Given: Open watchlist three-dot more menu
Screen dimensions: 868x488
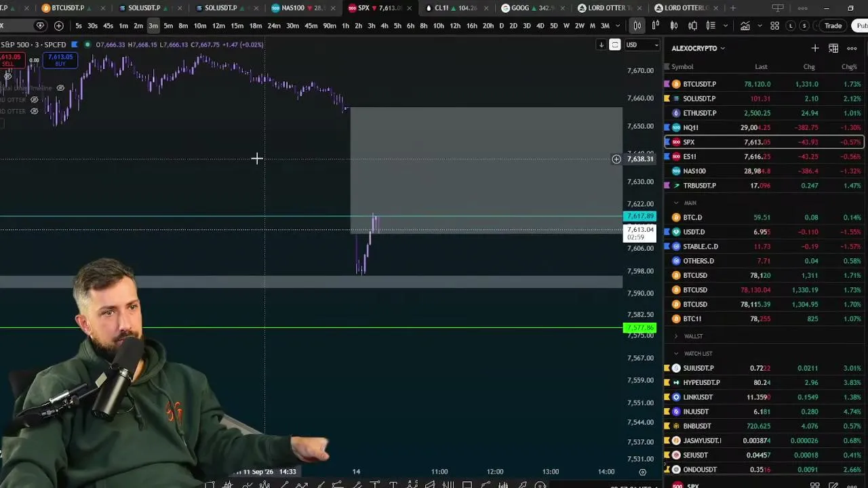Looking at the screenshot, I should point(852,48).
